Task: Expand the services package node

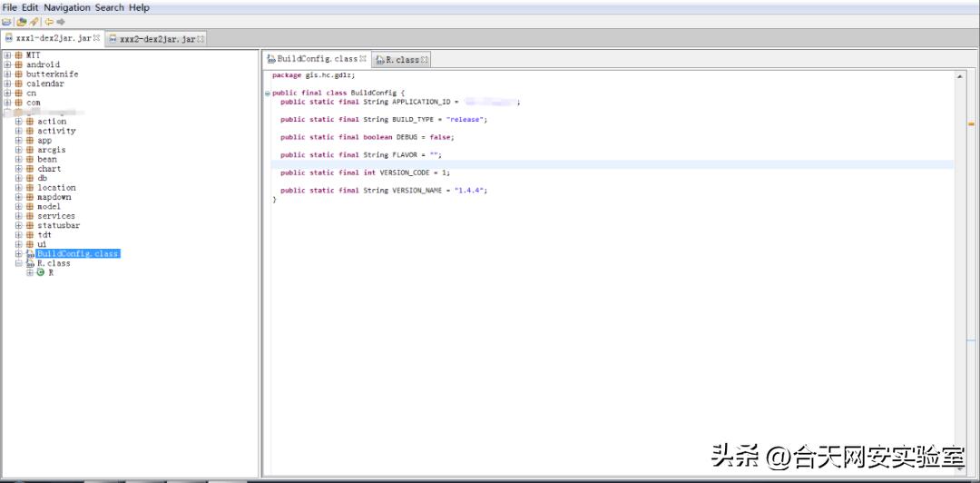Action: coord(18,216)
